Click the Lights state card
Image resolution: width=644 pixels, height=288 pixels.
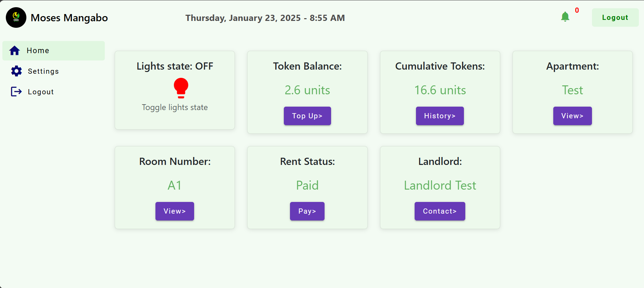tap(175, 90)
